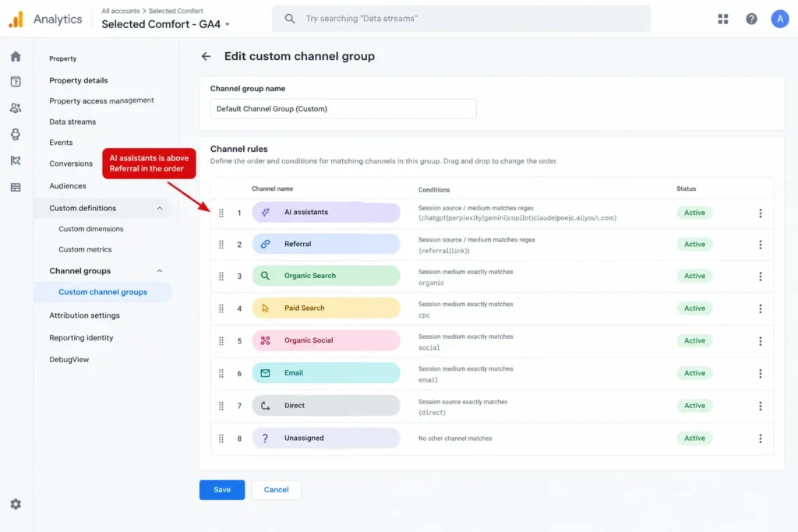Screen dimensions: 798x532
Task: Click All accounts breadcrumb
Action: 121,11
